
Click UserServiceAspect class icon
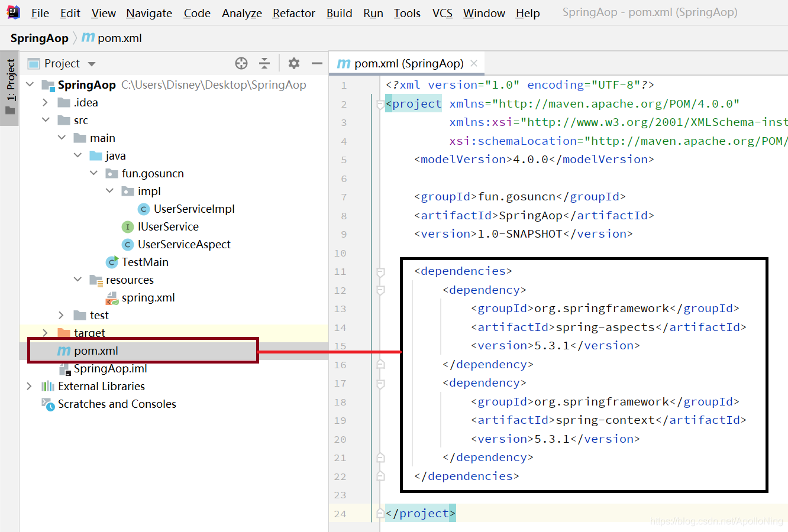127,244
